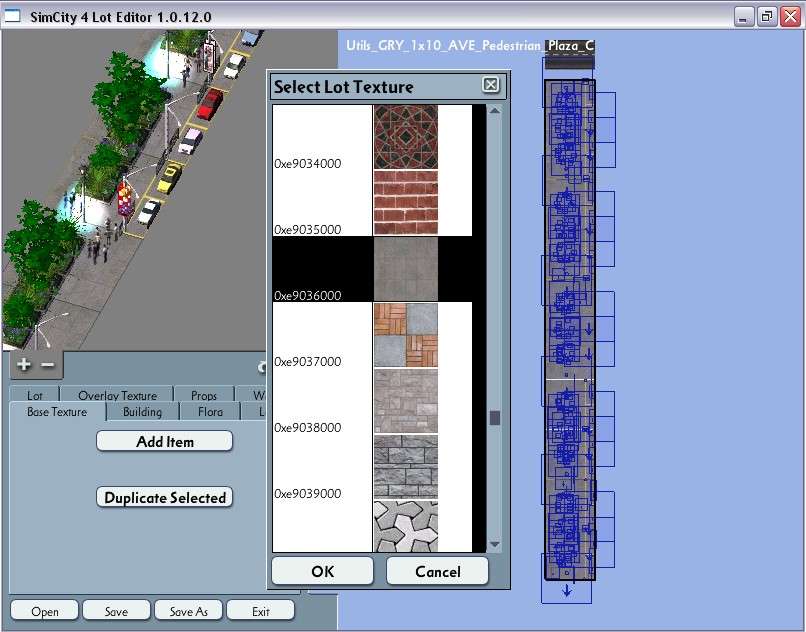Open a lot file with Open button
The image size is (806, 632).
pos(45,611)
